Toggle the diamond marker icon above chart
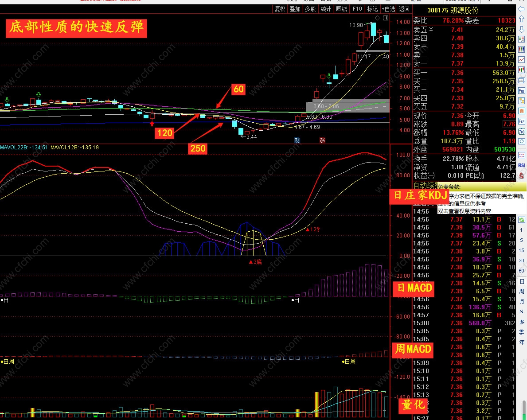The height and width of the screenshot is (420, 527). (378, 18)
